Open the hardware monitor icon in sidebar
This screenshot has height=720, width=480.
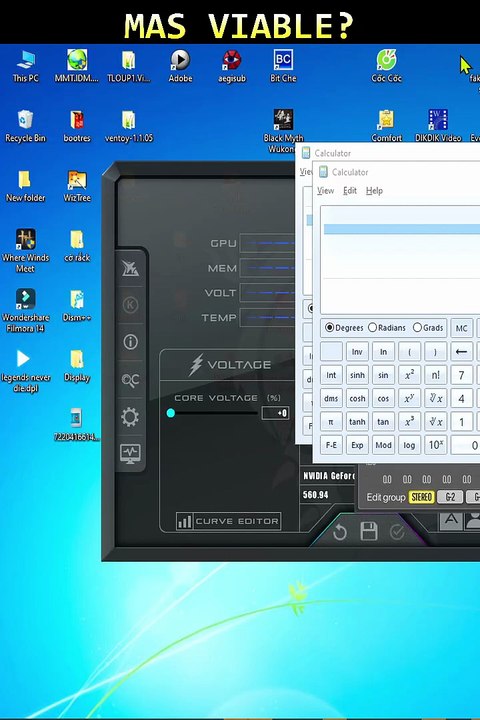130,454
